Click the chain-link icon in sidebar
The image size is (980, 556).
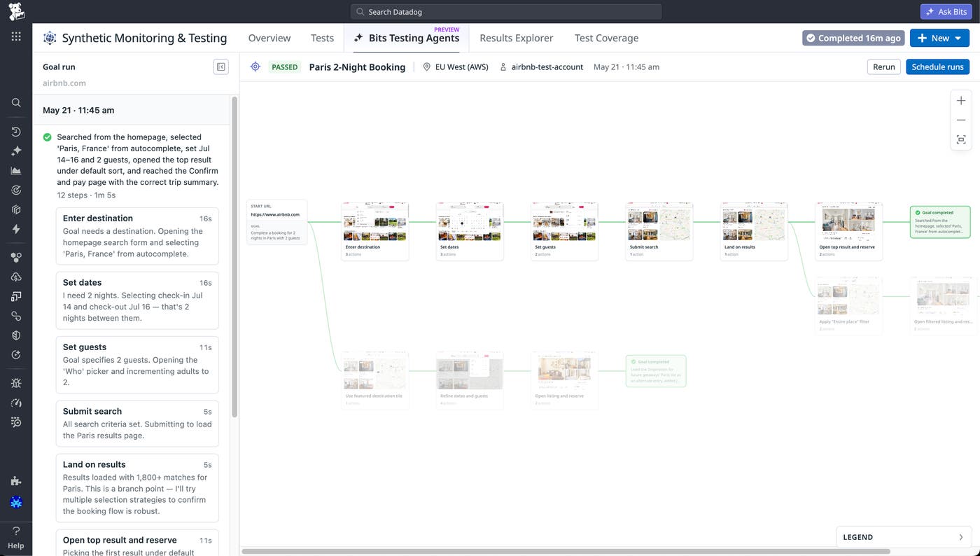click(16, 317)
